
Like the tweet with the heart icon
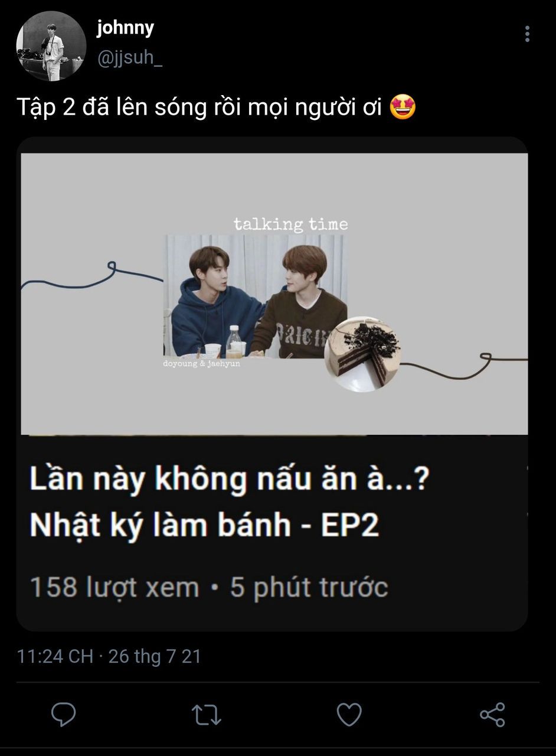349,715
